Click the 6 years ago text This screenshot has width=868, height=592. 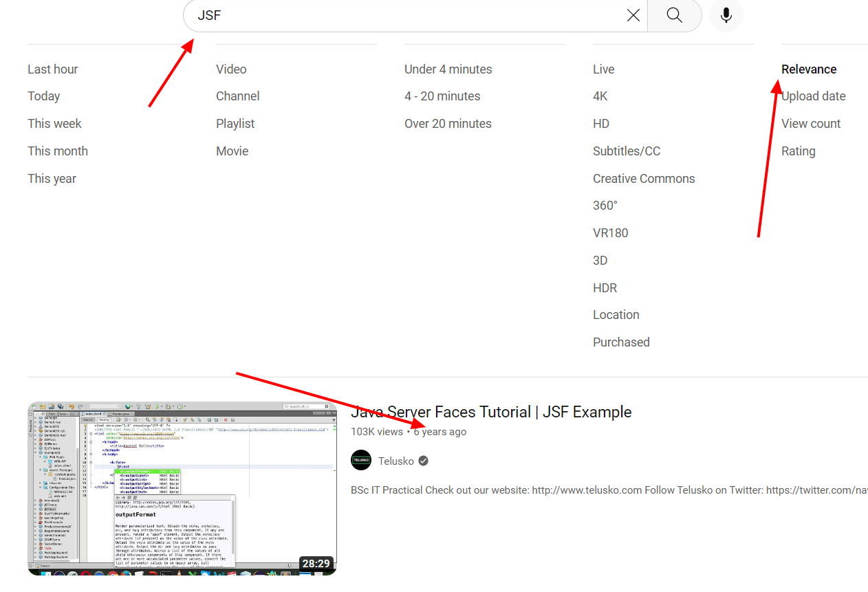[440, 432]
